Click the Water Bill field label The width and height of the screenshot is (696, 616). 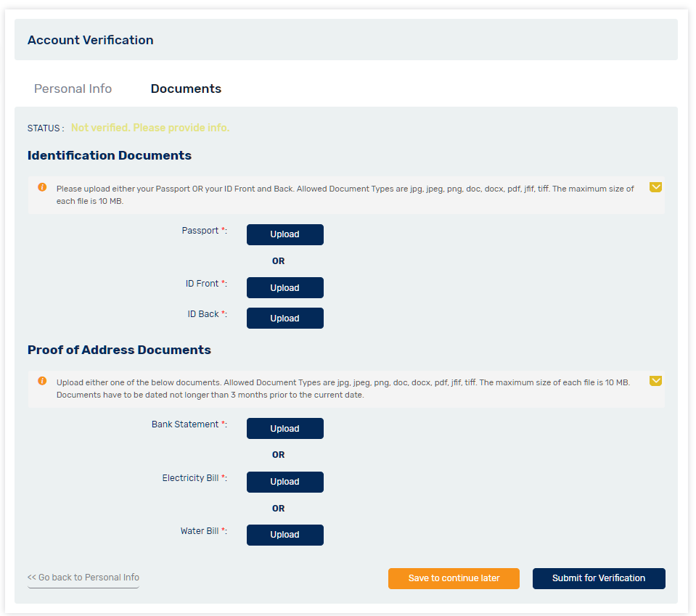coord(204,531)
